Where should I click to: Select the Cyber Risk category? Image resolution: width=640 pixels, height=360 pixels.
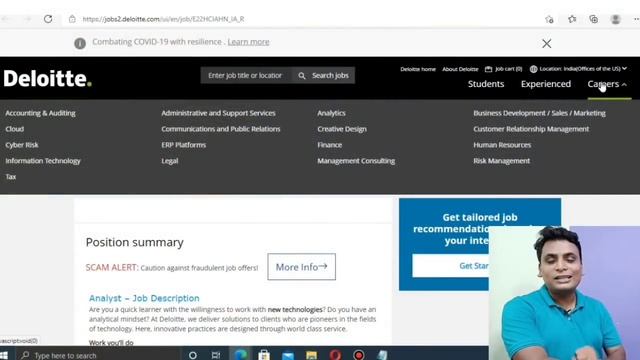22,145
